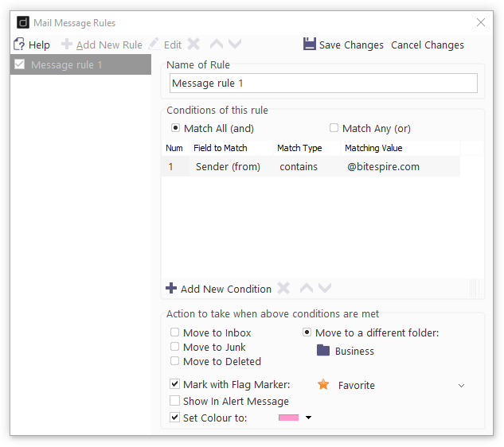This screenshot has height=447, width=504.
Task: Click the pink colour swatch
Action: click(288, 418)
